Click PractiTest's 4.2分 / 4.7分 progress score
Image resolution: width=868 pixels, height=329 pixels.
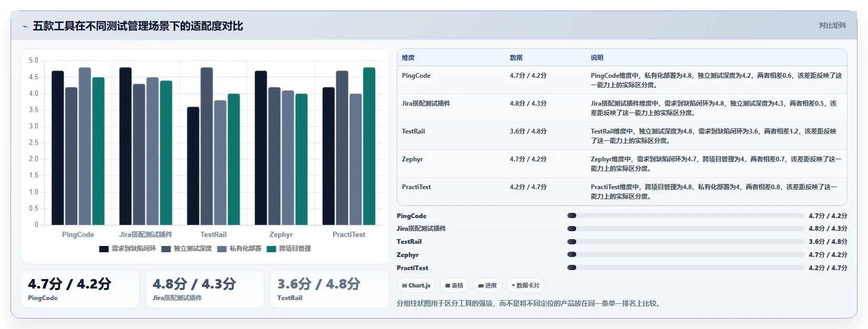[x=828, y=268]
